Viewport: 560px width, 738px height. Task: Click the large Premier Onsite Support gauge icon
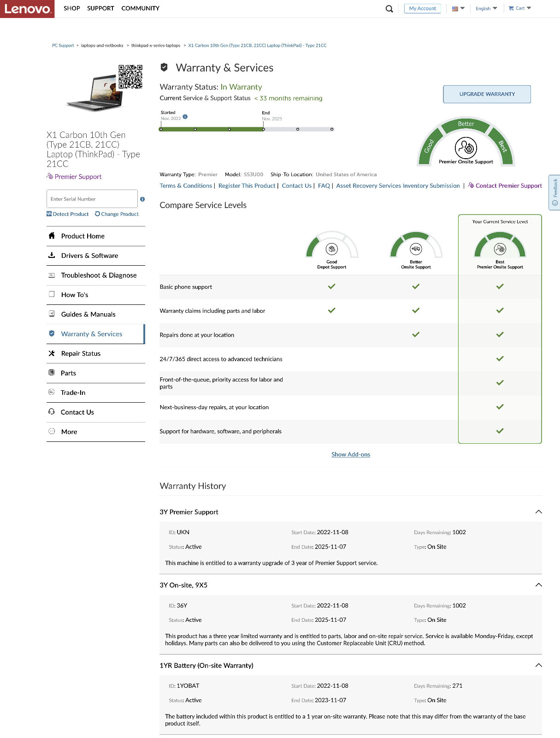[x=466, y=141]
